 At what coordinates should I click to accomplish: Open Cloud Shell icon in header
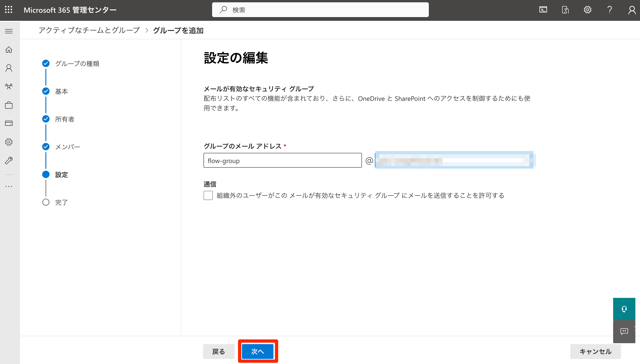tap(543, 10)
